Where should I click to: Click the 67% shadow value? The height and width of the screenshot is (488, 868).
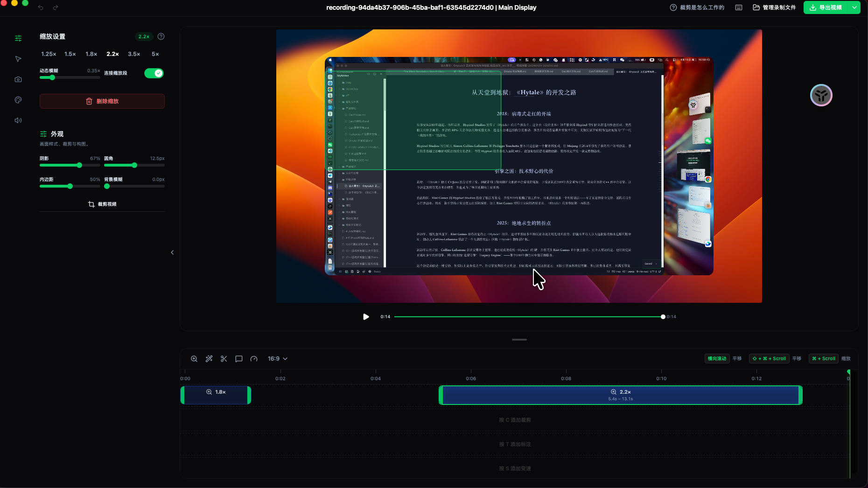click(95, 159)
